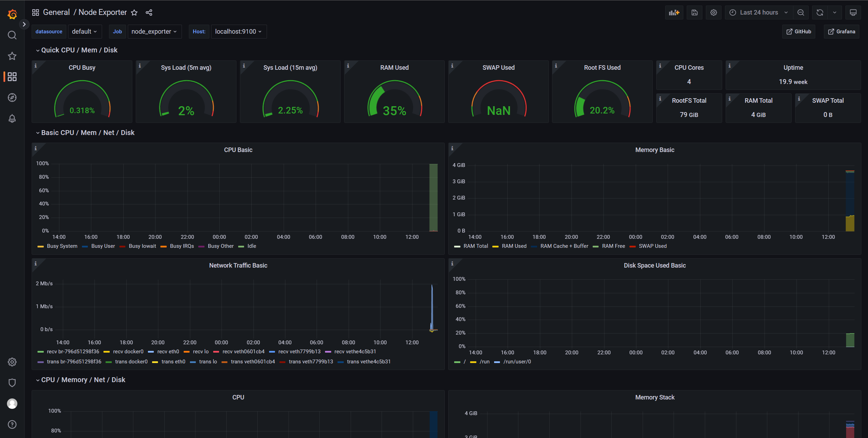The width and height of the screenshot is (868, 438).
Task: Show info for the Uptime panel
Action: pos(729,66)
